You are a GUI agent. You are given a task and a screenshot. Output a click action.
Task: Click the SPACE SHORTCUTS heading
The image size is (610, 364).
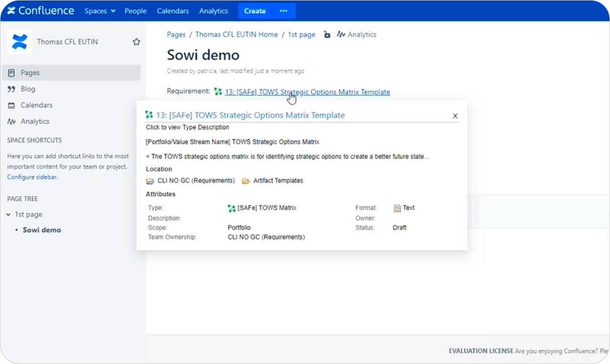point(34,140)
